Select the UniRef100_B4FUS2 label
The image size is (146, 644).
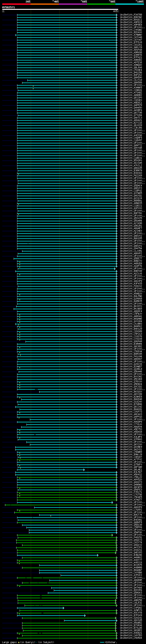pyautogui.click(x=131, y=75)
